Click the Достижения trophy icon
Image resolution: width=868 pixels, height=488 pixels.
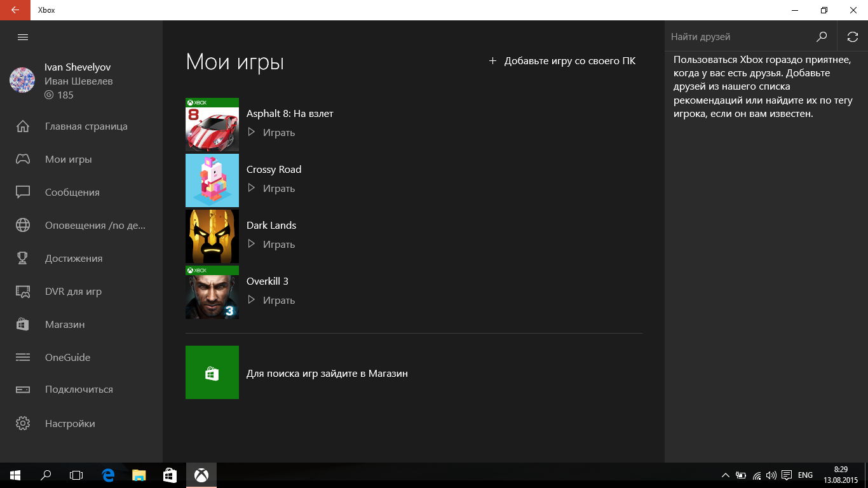[23, 259]
